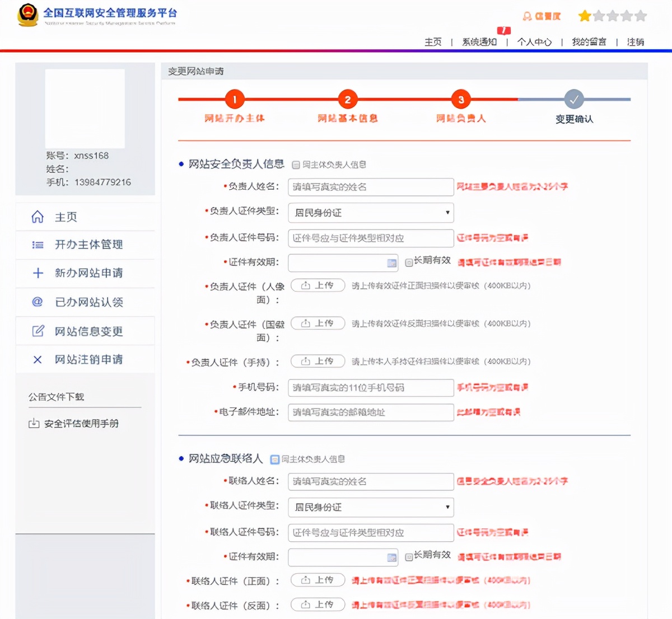Click the 负责人姓名 input field
Image resolution: width=672 pixels, height=619 pixels.
370,187
